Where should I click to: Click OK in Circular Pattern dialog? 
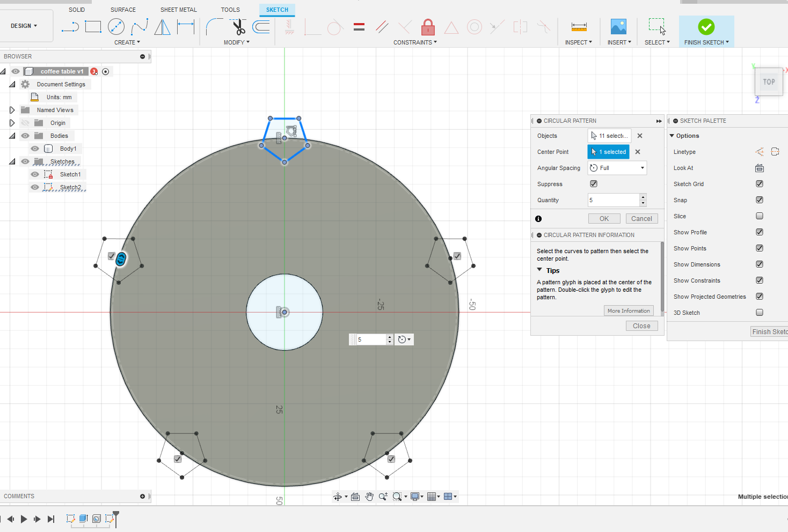pyautogui.click(x=604, y=219)
